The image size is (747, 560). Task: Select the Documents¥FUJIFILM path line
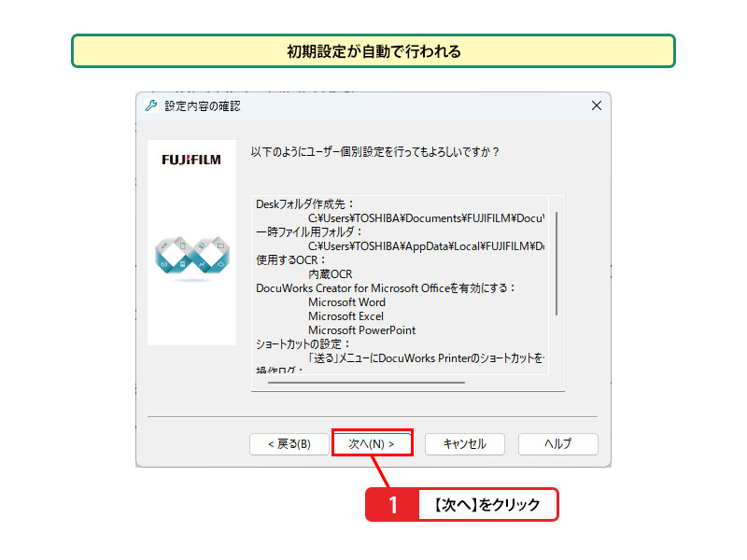pos(426,218)
